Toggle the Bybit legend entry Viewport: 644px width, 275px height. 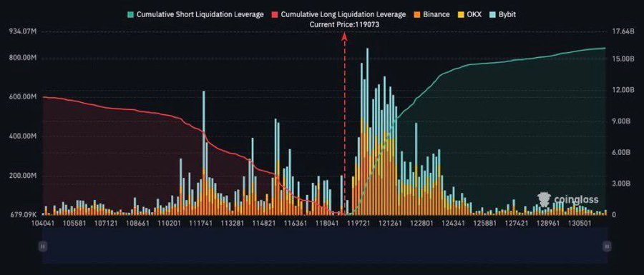point(502,14)
